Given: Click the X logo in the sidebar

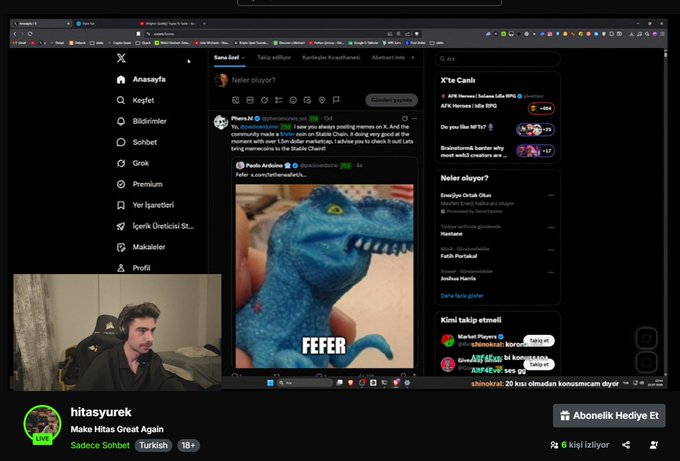Looking at the screenshot, I should (x=121, y=58).
